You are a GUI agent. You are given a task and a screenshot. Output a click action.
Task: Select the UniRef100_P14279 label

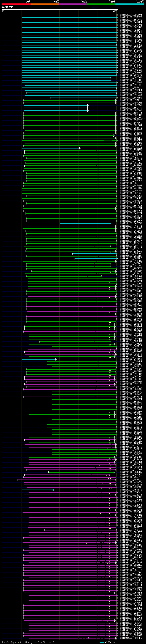[131, 553]
